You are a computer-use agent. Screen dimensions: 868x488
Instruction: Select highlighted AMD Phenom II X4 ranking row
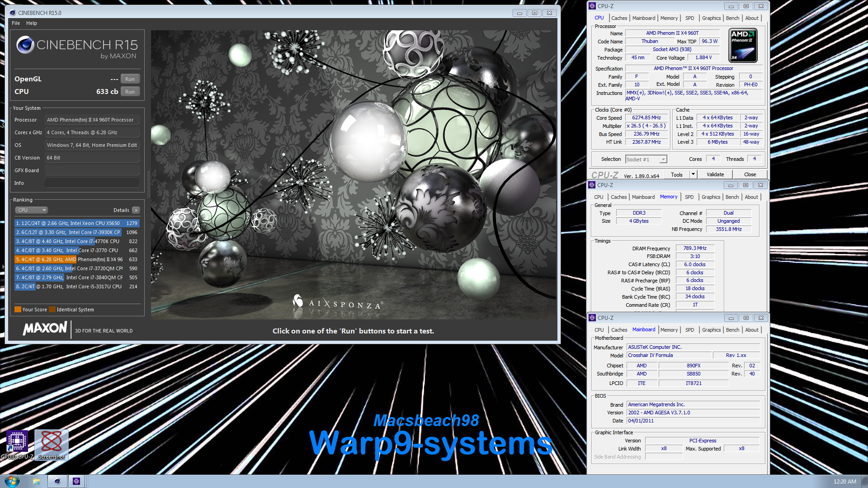click(x=77, y=259)
